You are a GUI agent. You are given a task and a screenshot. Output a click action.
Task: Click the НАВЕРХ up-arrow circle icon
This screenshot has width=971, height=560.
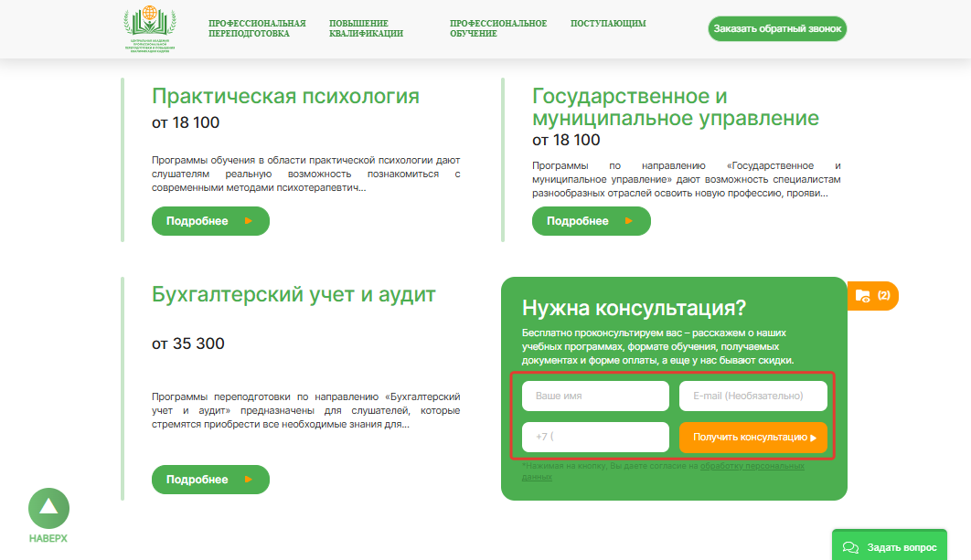(x=49, y=508)
